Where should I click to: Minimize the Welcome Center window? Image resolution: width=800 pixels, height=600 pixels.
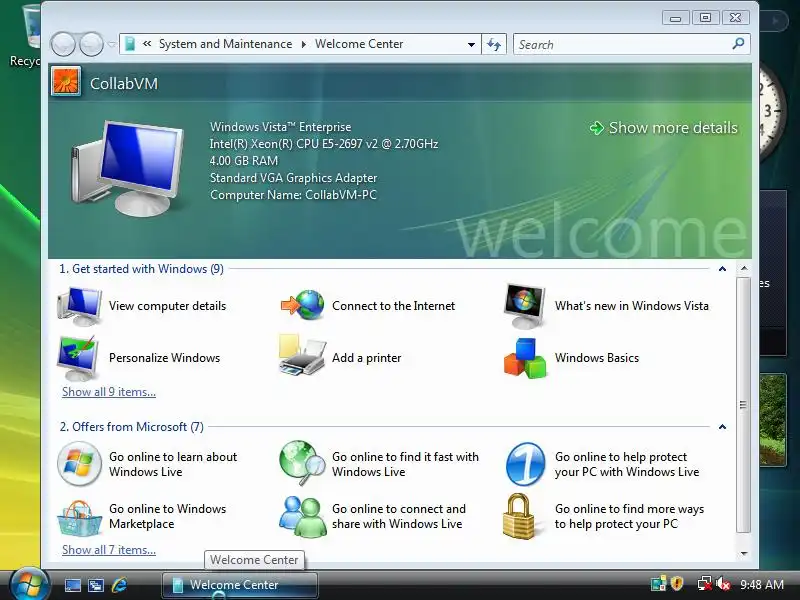click(x=676, y=18)
